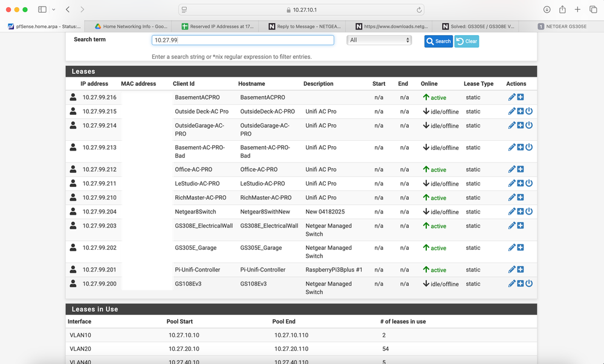Edit Office-AC-PRO lease

tap(511, 169)
